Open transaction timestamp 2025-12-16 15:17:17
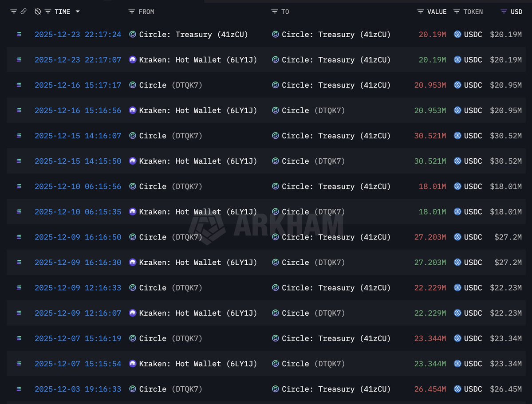Viewport: 532px width, 404px height. 78,85
